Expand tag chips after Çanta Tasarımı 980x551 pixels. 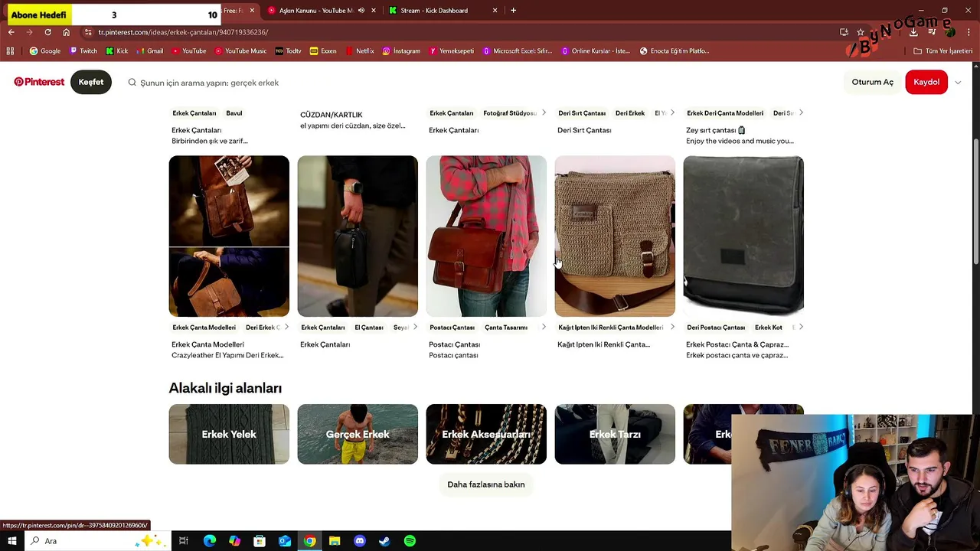544,327
